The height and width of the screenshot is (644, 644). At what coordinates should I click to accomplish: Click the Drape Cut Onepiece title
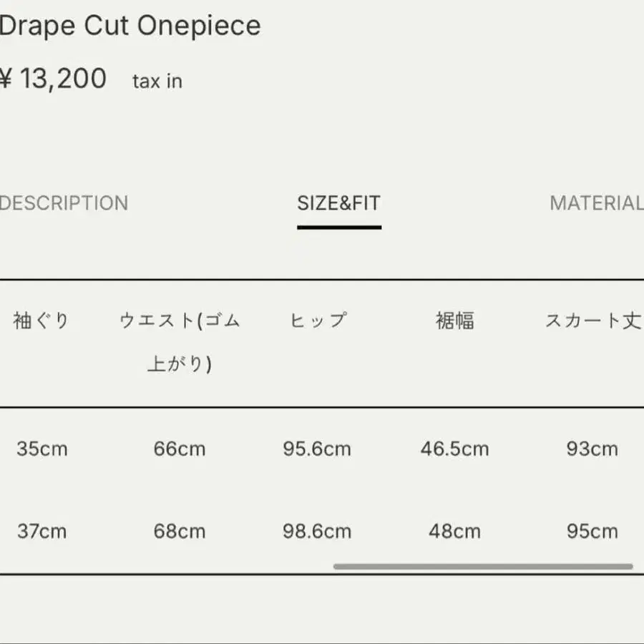point(130,26)
